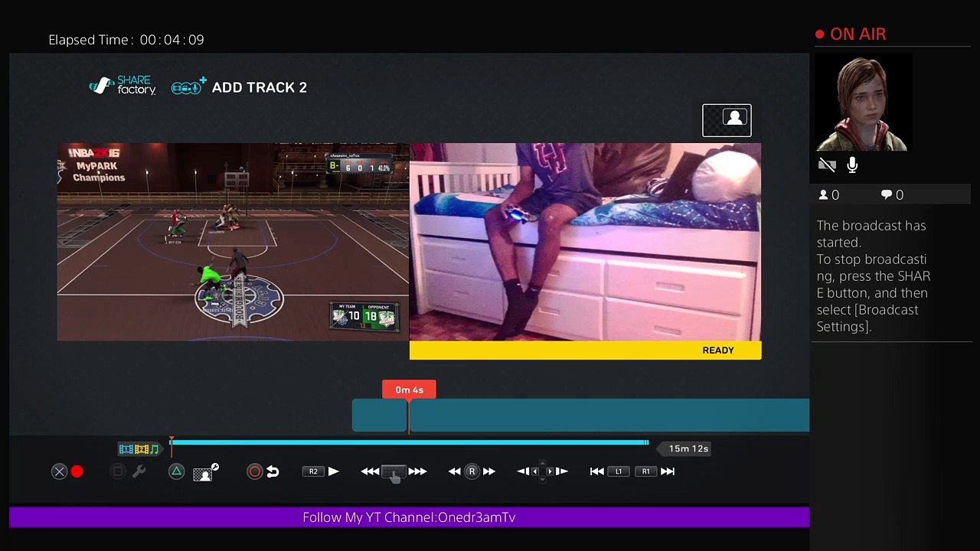The width and height of the screenshot is (980, 551).
Task: Jump to the start of the timeline
Action: click(596, 471)
